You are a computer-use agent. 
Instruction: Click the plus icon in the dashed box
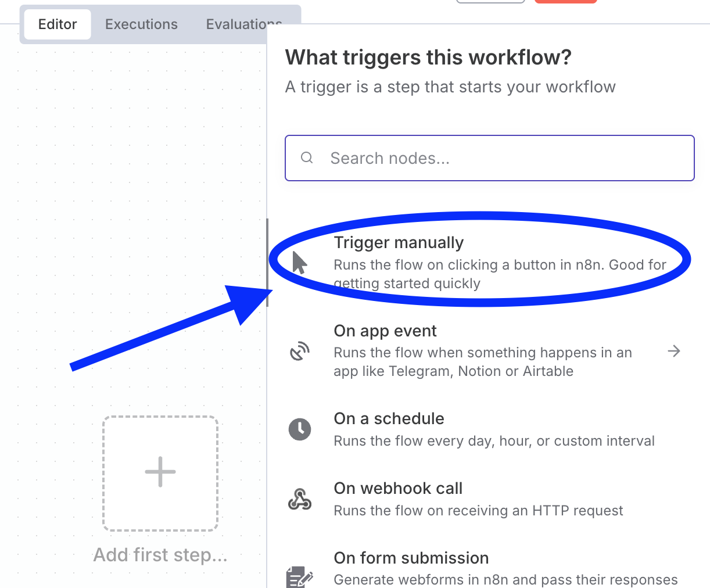click(160, 472)
